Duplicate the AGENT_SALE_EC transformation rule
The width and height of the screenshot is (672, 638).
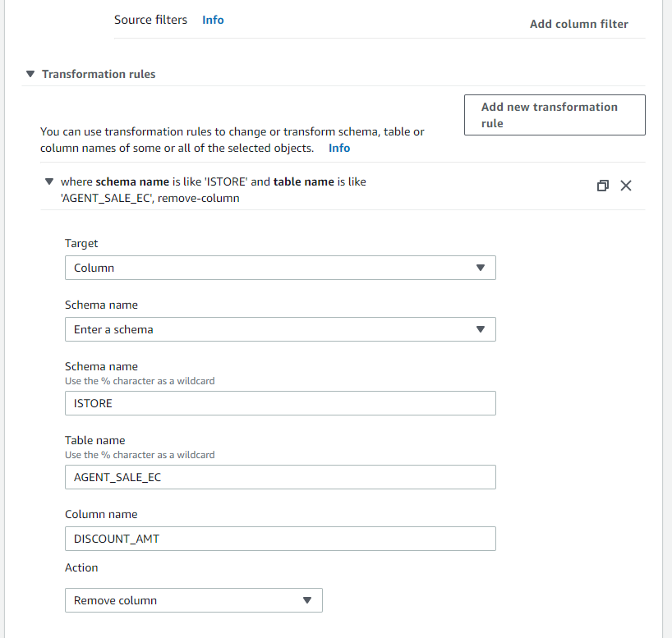click(602, 186)
